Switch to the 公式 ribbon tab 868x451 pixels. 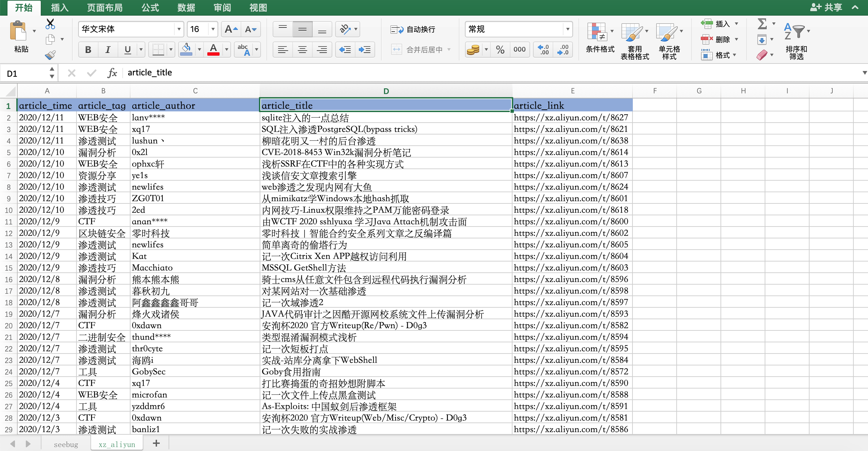tap(150, 7)
